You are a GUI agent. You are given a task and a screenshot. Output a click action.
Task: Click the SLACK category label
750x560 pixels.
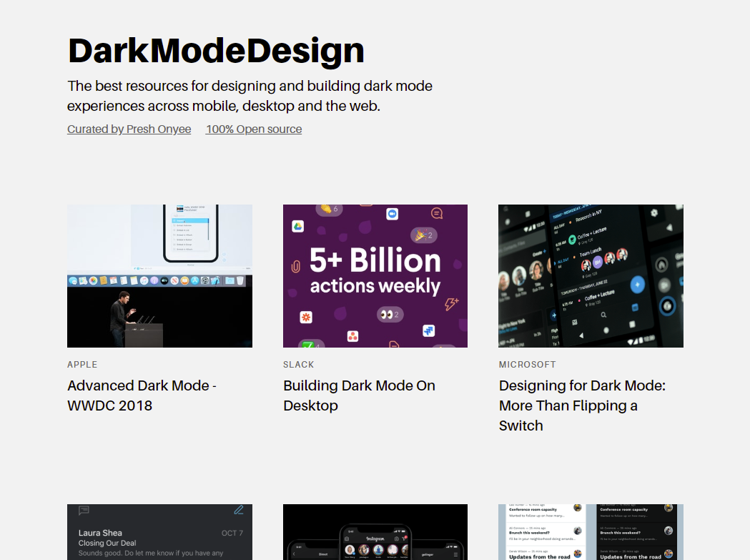[x=299, y=364]
